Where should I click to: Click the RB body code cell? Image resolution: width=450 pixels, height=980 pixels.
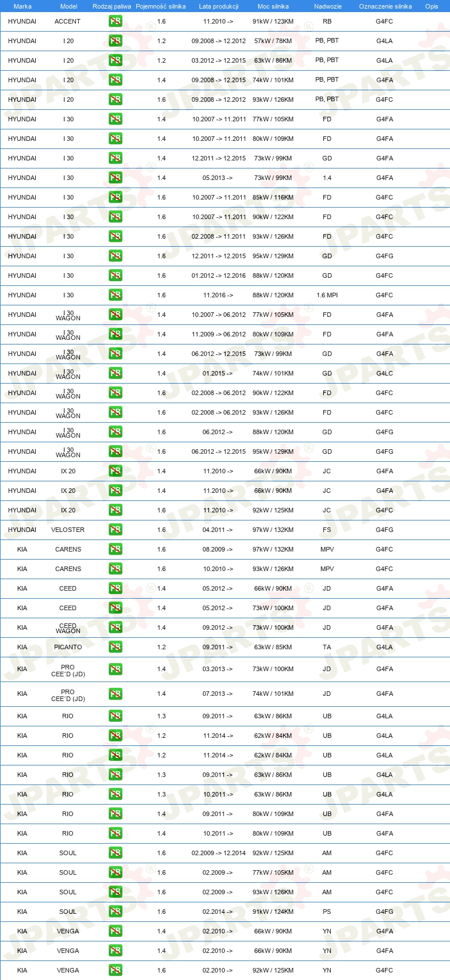tap(327, 21)
